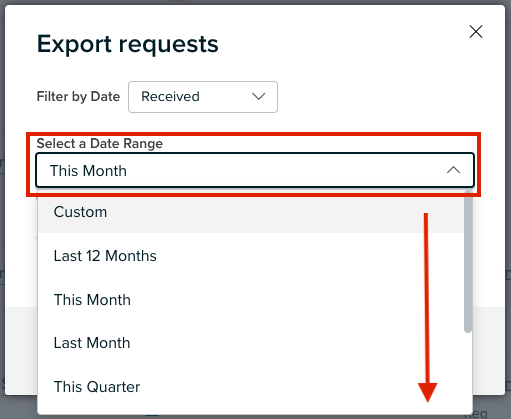Click the This Month combo box field

(x=255, y=170)
